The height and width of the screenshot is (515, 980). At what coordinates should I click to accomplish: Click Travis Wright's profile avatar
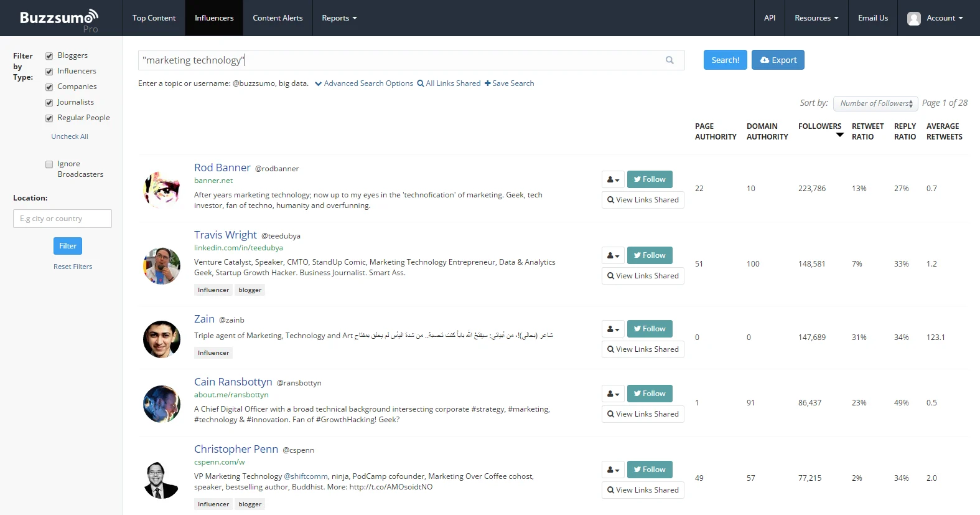point(162,266)
